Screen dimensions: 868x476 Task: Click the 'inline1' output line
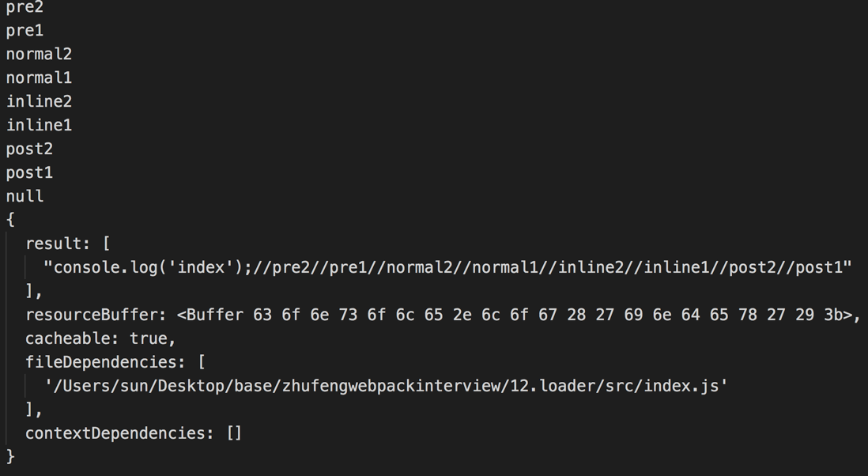pos(39,126)
